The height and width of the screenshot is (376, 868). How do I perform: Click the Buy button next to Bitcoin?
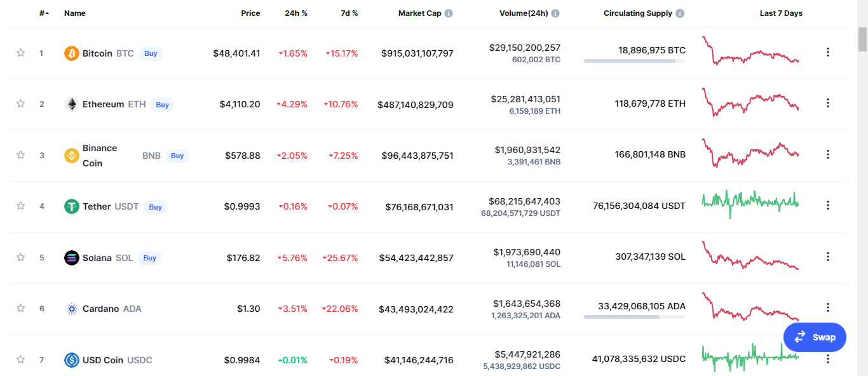pos(151,54)
